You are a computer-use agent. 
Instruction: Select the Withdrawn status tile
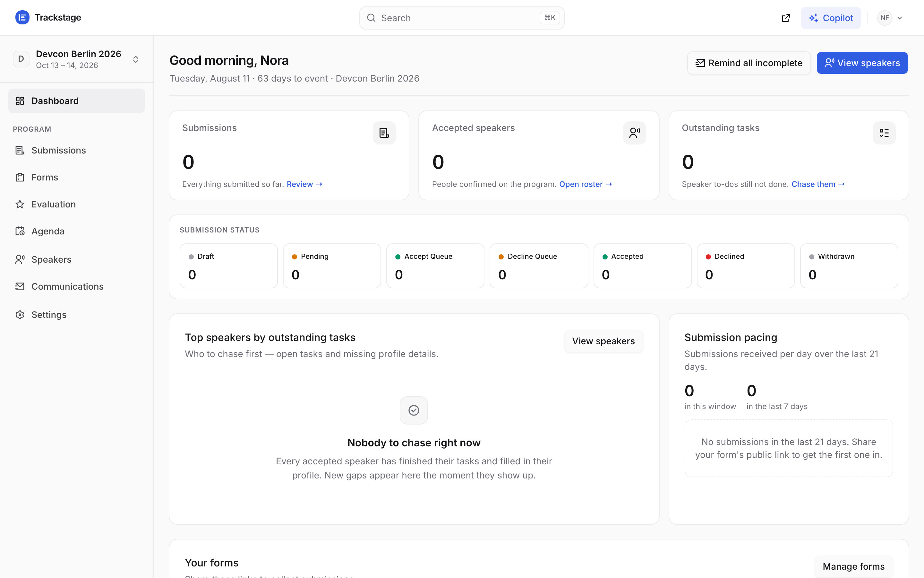[849, 266]
